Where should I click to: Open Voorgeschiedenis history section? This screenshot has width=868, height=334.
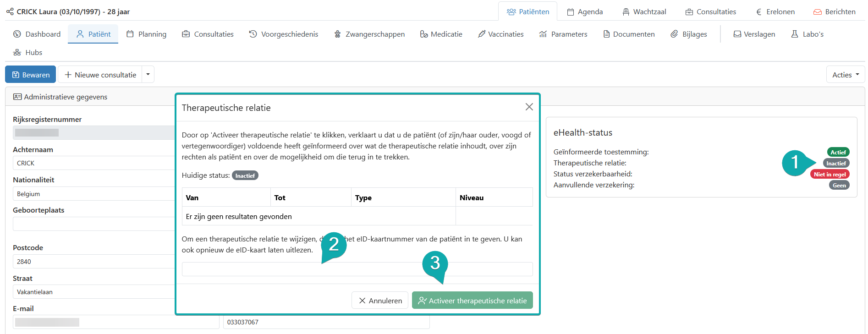pos(283,34)
